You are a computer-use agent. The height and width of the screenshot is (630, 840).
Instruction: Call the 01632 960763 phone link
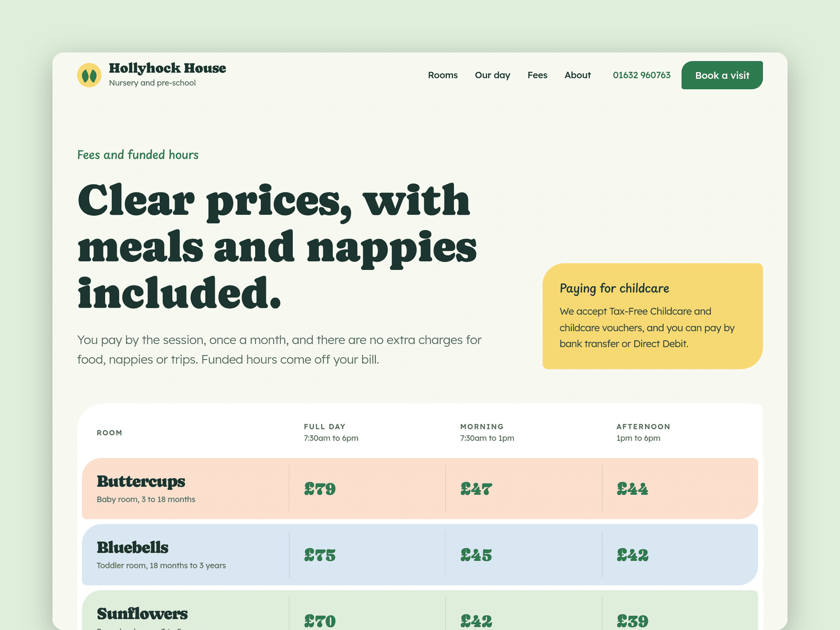[642, 75]
